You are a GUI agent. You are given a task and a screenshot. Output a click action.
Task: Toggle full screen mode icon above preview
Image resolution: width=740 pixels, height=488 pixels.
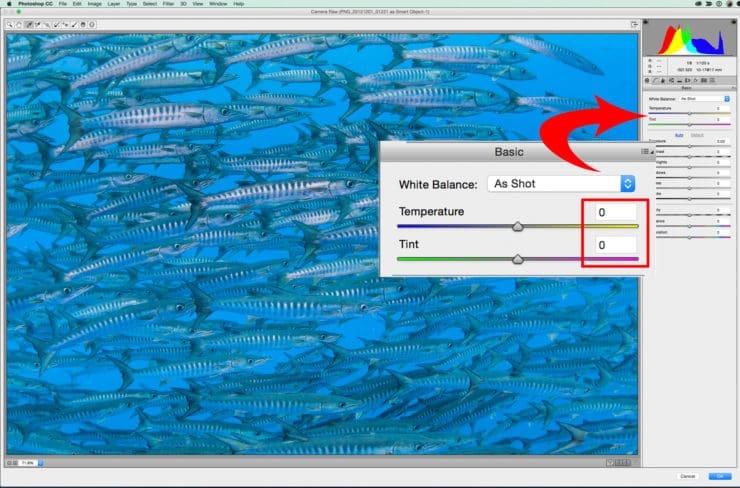click(634, 24)
